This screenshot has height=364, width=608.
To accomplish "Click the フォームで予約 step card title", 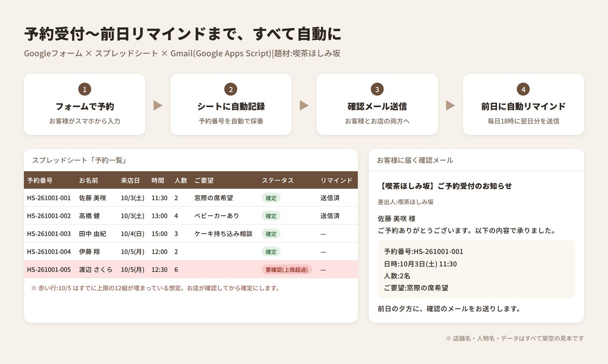I will coord(85,106).
